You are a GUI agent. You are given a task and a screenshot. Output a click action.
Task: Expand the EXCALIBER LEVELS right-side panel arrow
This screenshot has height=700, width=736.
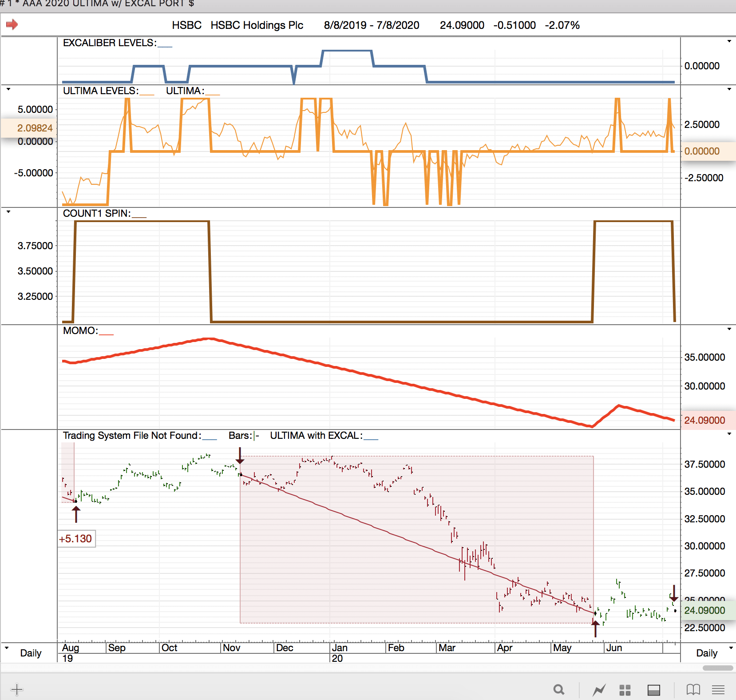pos(729,41)
